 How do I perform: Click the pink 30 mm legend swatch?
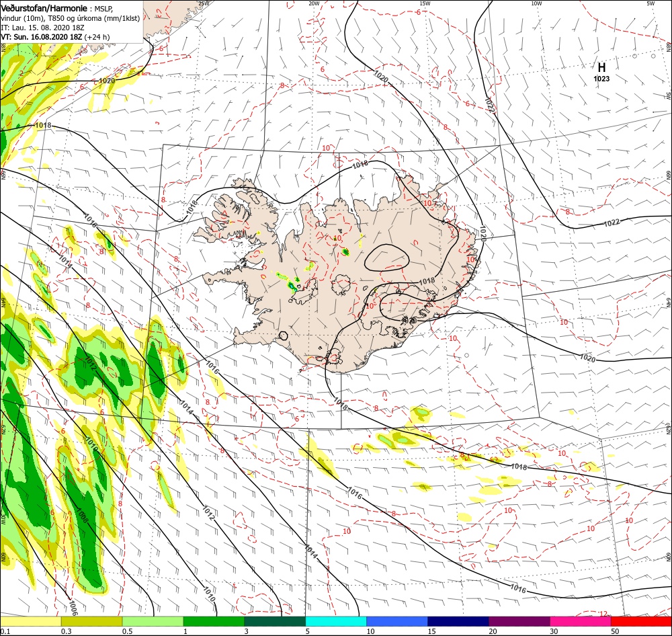581,621
